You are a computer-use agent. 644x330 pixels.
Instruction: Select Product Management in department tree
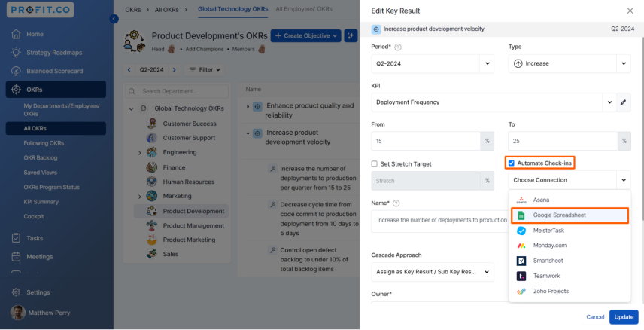click(x=193, y=225)
